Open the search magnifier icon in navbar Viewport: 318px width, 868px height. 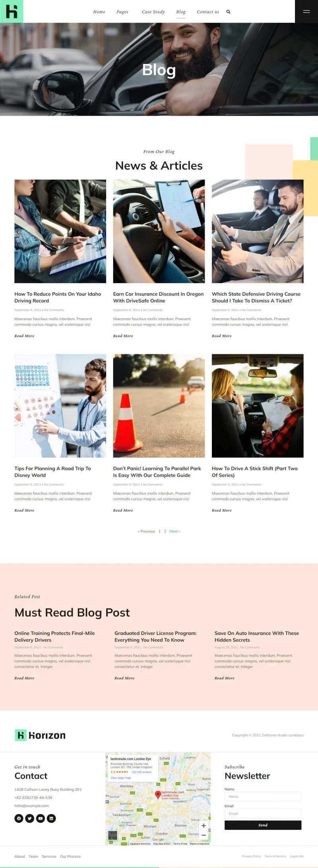coord(228,12)
